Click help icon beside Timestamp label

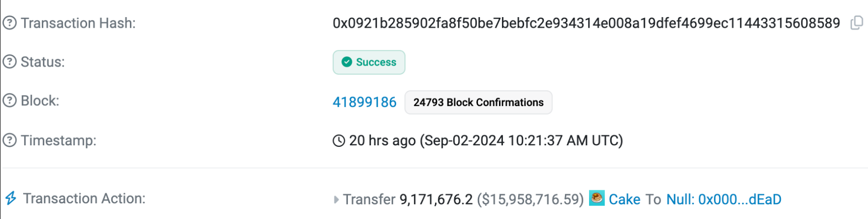10,140
